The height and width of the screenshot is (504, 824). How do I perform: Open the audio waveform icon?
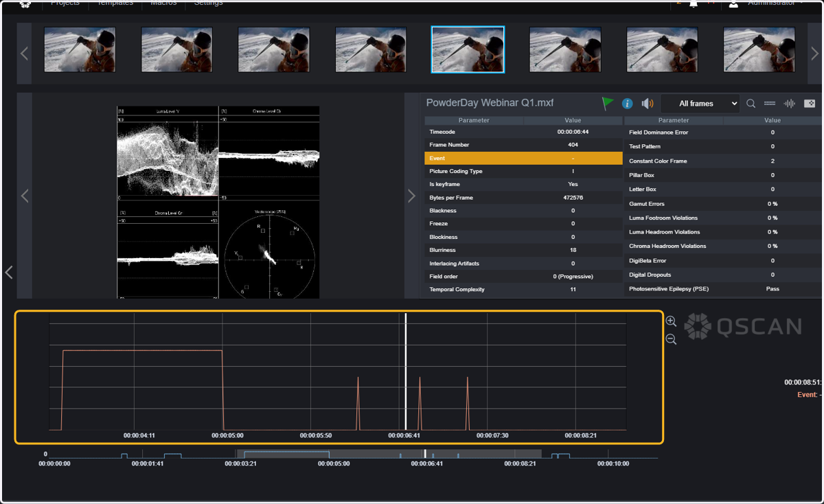pos(790,104)
